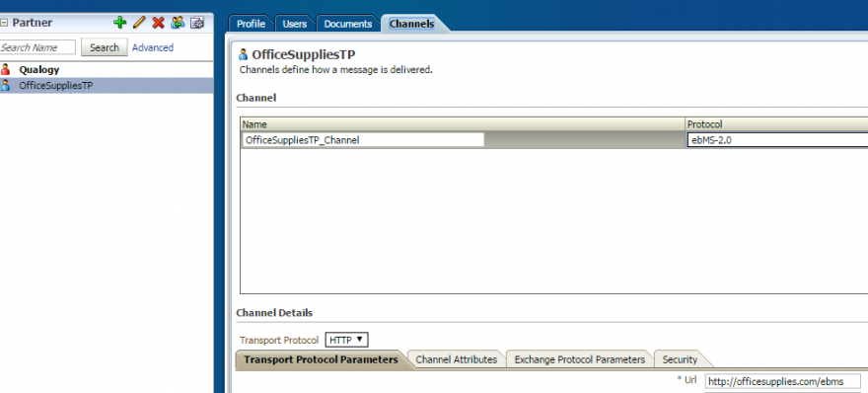Open the Security tab
This screenshot has height=393, width=868.
point(680,359)
